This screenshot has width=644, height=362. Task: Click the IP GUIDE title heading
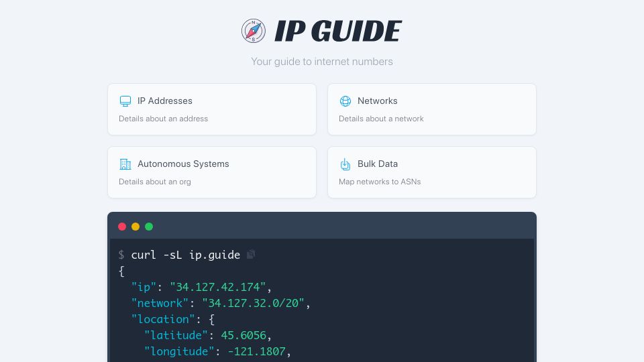point(337,32)
